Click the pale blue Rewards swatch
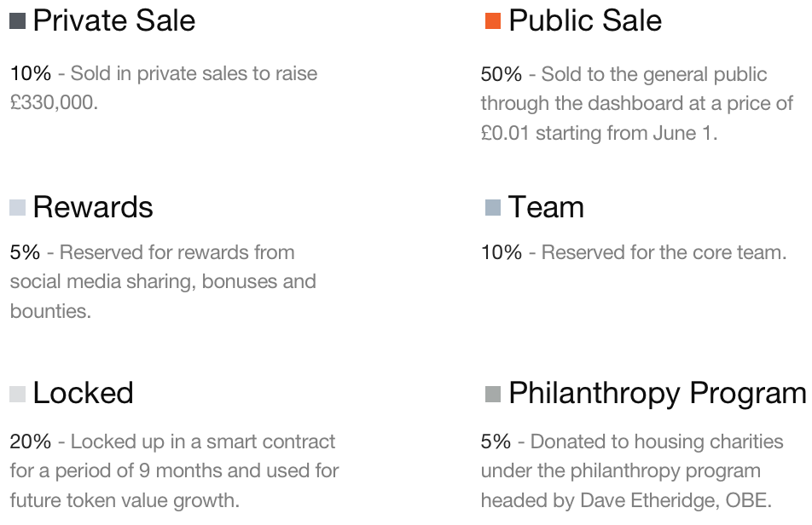 tap(18, 207)
